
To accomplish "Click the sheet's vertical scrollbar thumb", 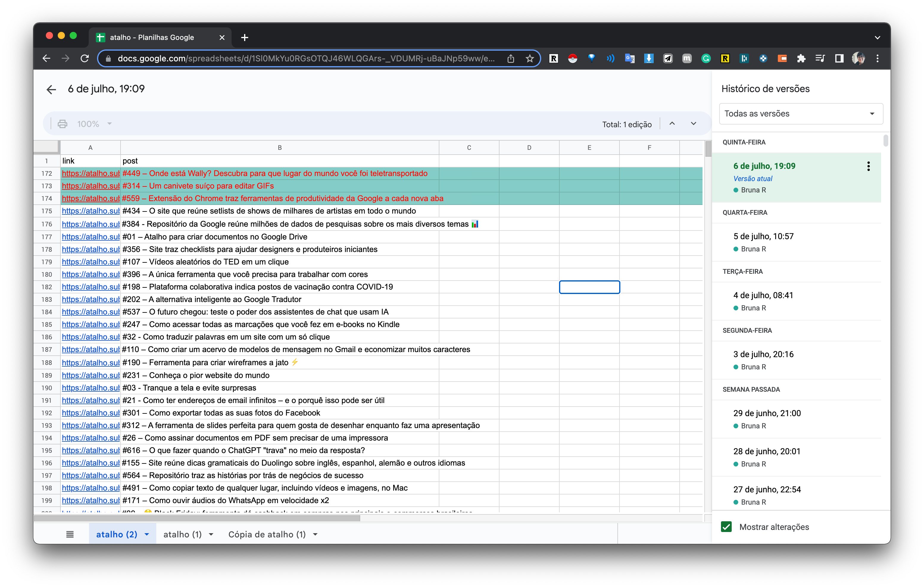I will click(x=708, y=149).
